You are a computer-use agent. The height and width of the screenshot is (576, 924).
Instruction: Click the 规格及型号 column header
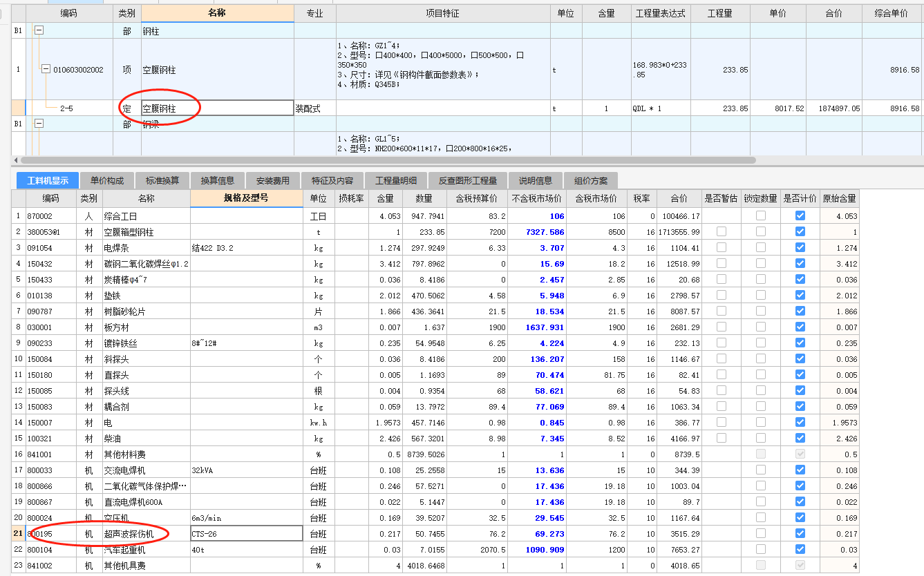(246, 198)
